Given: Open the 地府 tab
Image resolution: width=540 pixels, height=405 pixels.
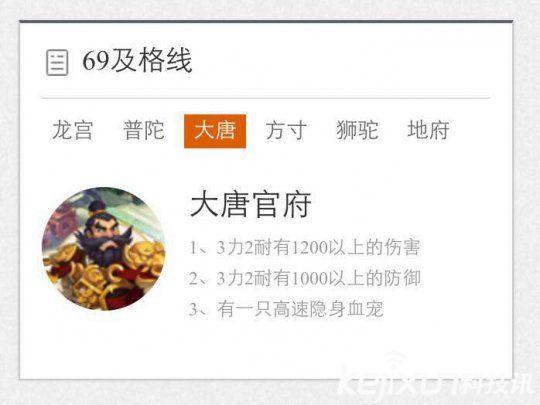Looking at the screenshot, I should (428, 130).
